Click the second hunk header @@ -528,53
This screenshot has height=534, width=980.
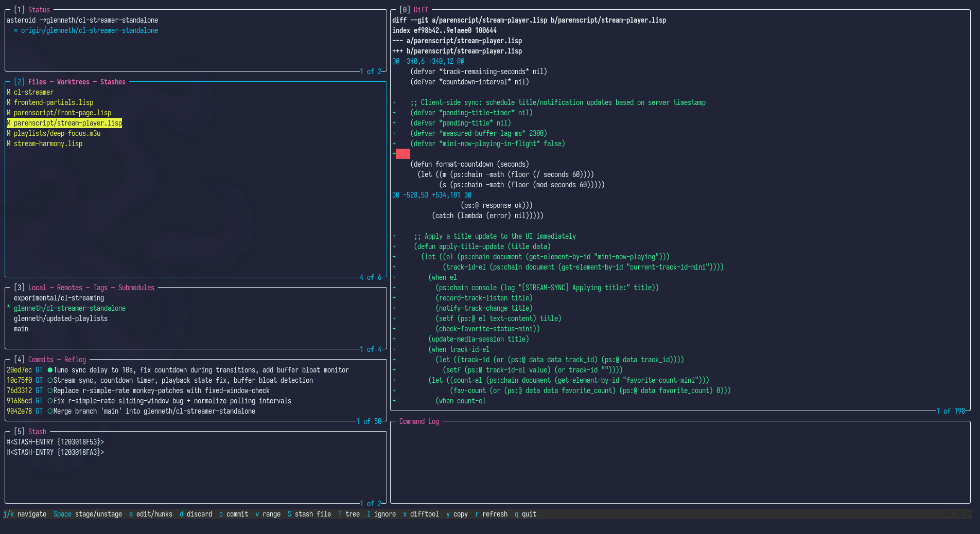coord(432,195)
